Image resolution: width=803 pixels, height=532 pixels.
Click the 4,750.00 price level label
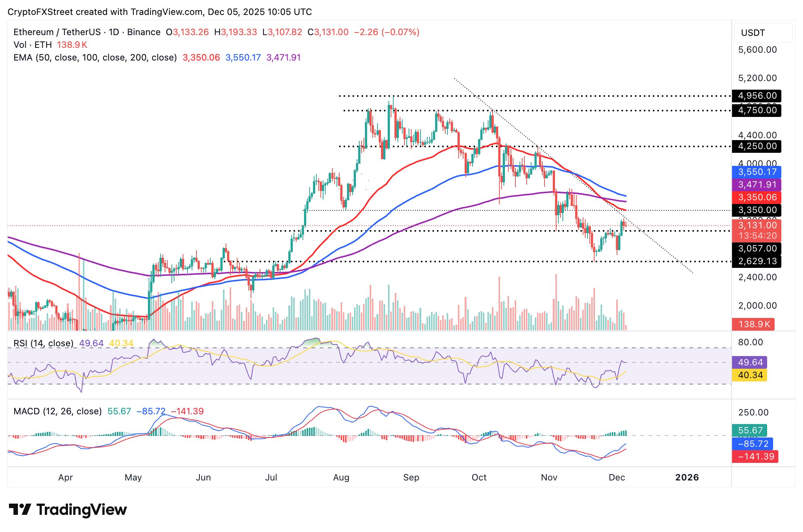tap(757, 110)
